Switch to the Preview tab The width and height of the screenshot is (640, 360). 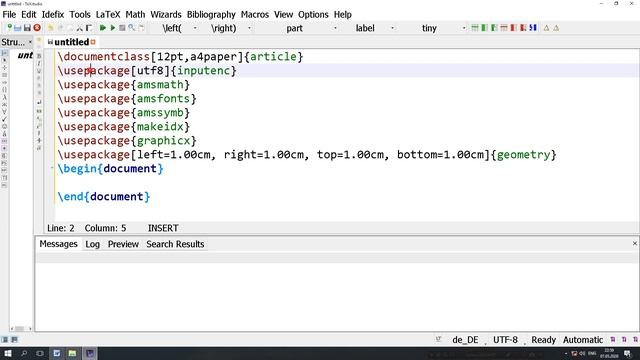tap(123, 244)
